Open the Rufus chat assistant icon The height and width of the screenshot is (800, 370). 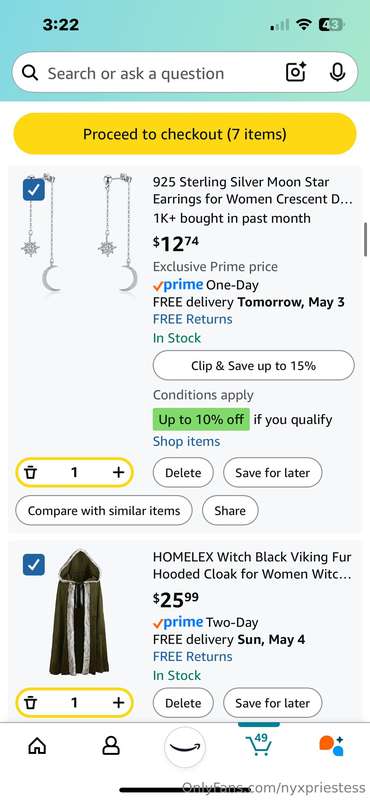[332, 745]
